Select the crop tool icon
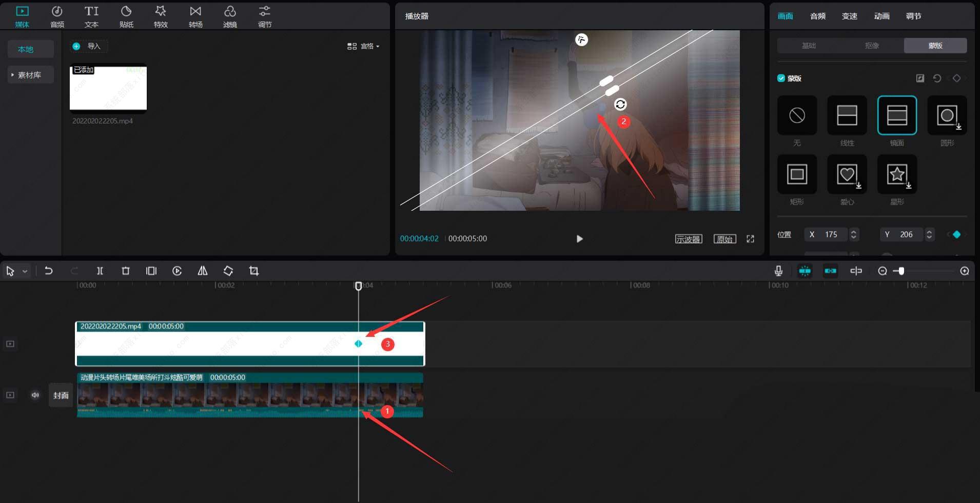The height and width of the screenshot is (503, 980). pos(254,271)
